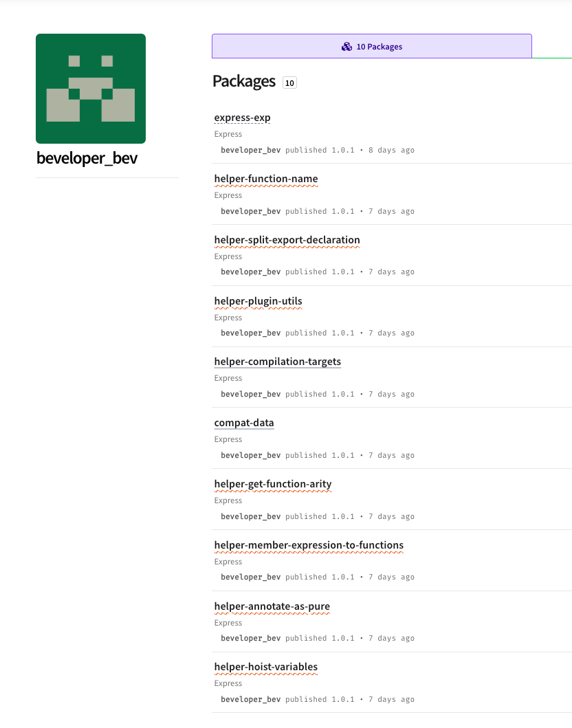
Task: Open the helper-compilation-targets package
Action: tap(278, 362)
